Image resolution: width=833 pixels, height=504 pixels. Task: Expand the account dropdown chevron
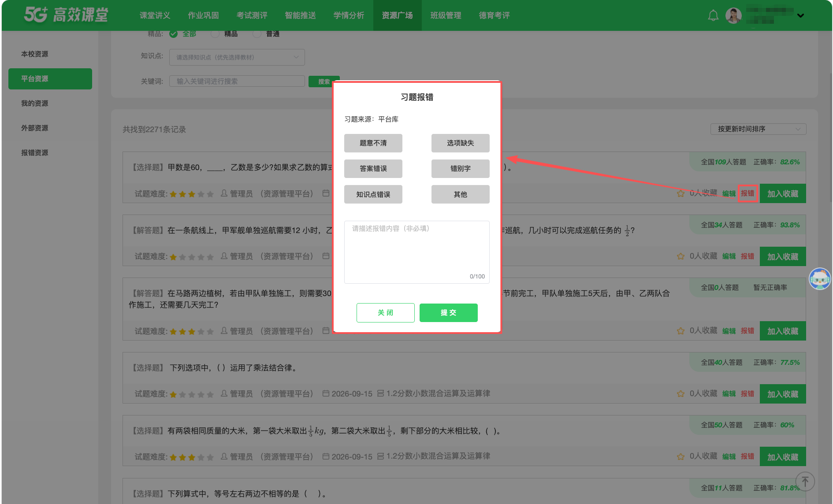tap(800, 16)
